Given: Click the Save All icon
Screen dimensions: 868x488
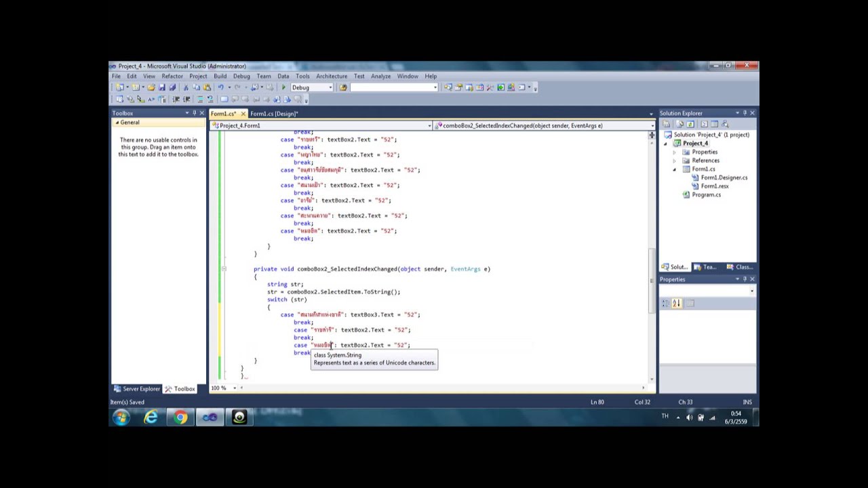Looking at the screenshot, I should (x=172, y=87).
